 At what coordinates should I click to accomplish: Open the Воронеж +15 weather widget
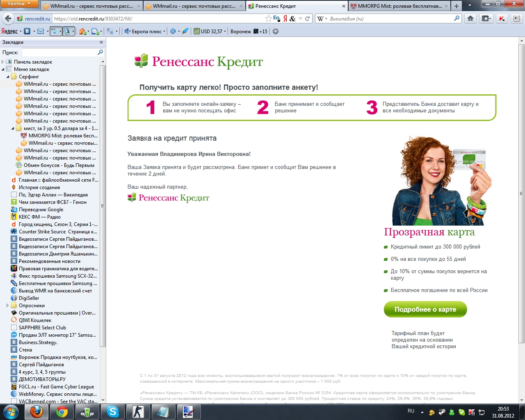click(x=249, y=31)
